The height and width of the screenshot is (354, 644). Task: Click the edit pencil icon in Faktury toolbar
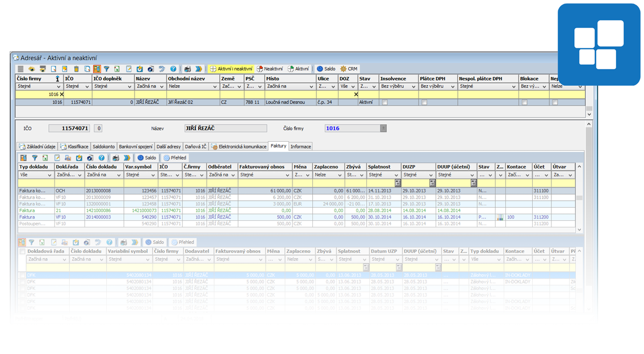point(57,158)
